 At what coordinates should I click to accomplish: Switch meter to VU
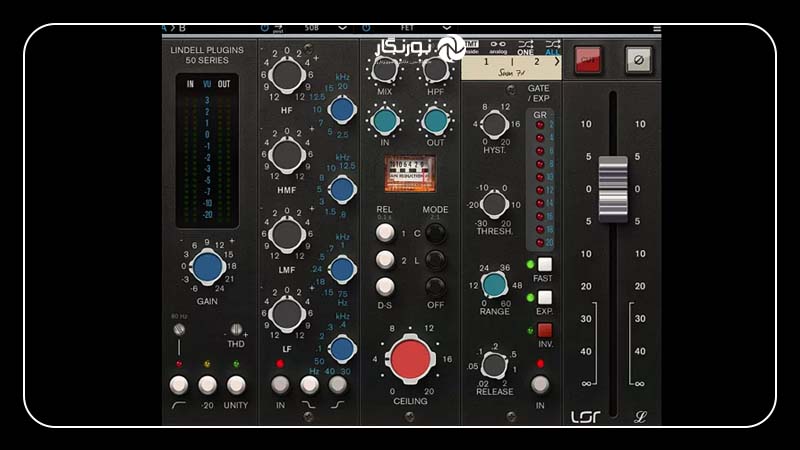pyautogui.click(x=207, y=84)
